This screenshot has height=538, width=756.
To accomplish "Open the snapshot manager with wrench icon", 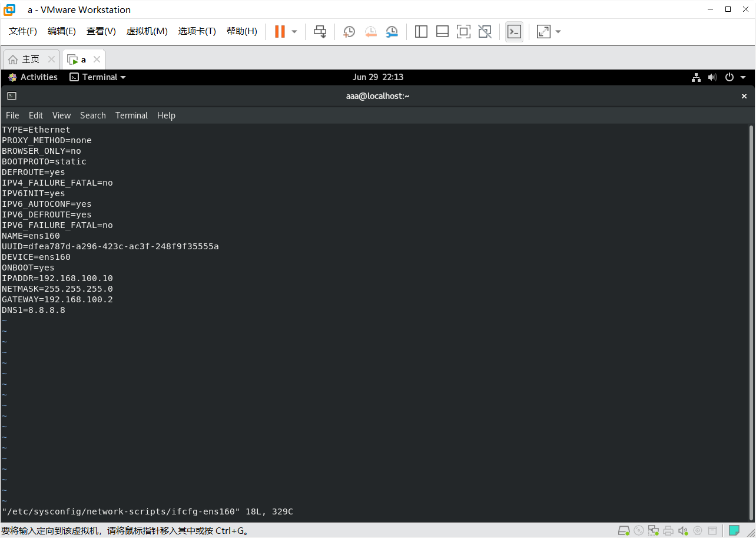I will coord(392,32).
